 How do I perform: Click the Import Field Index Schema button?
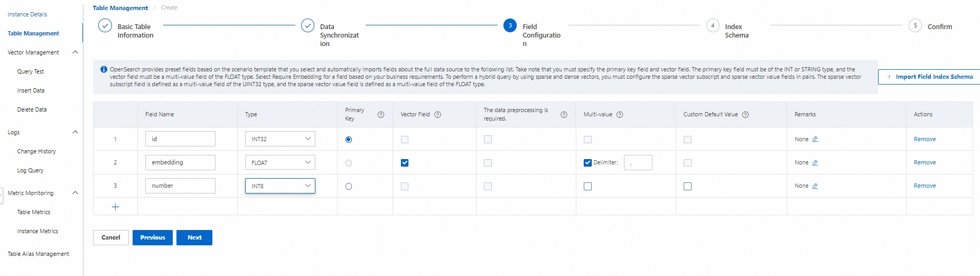click(x=929, y=77)
